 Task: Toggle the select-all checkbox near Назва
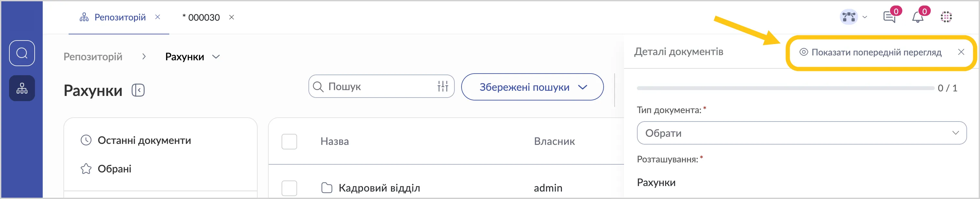click(x=289, y=141)
